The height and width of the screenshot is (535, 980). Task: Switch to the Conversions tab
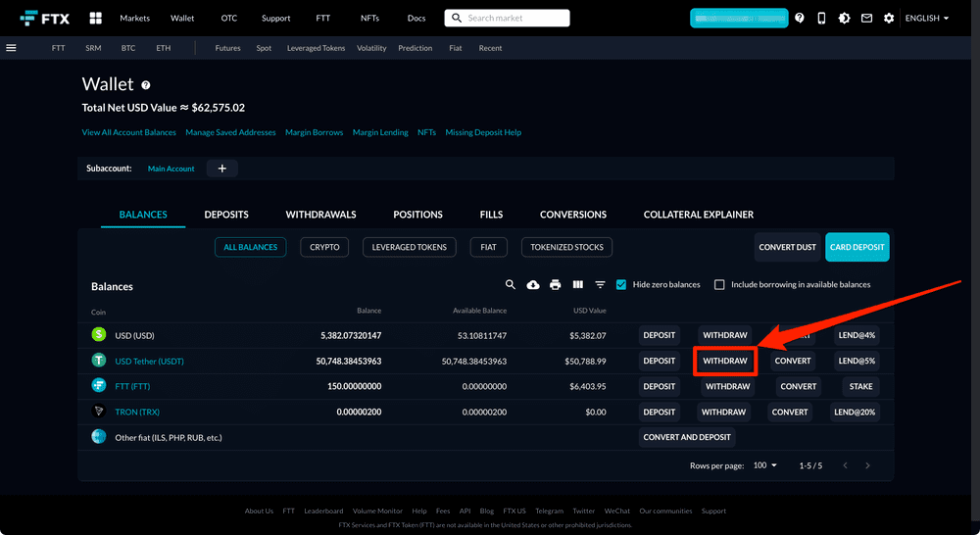click(x=573, y=215)
